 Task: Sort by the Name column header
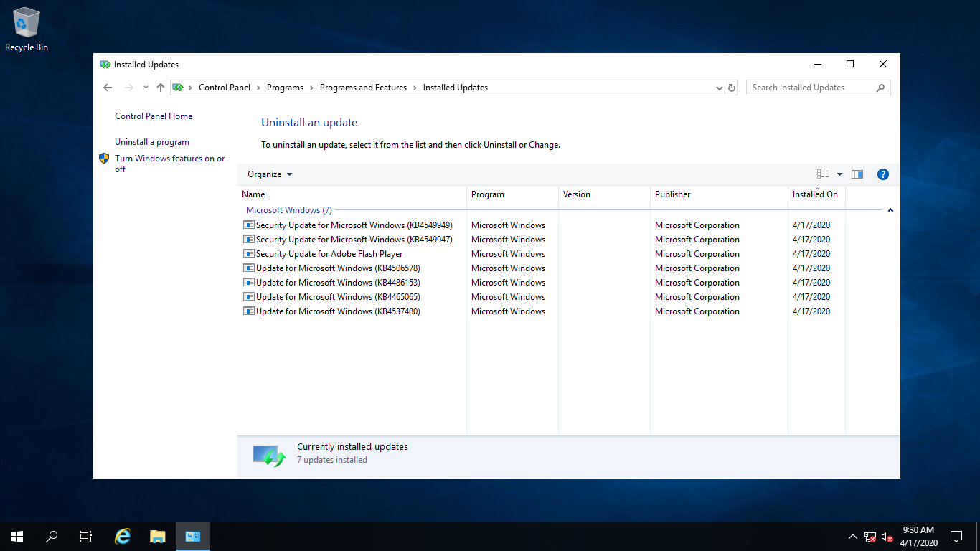tap(352, 194)
